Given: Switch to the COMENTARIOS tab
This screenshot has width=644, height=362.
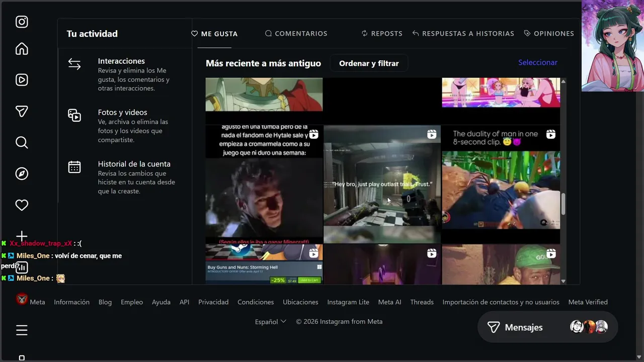Looking at the screenshot, I should tap(296, 33).
